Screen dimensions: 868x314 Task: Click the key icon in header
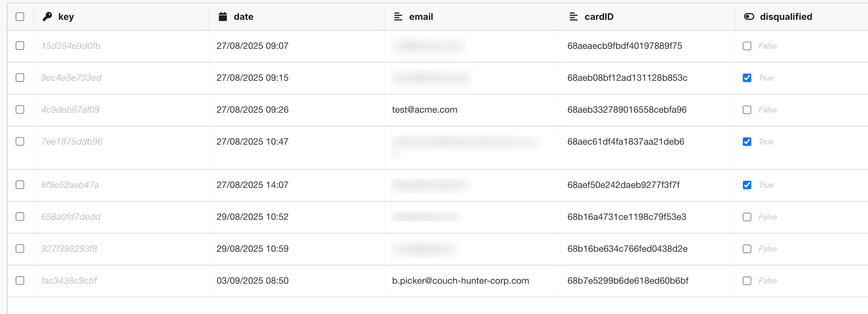[x=48, y=17]
